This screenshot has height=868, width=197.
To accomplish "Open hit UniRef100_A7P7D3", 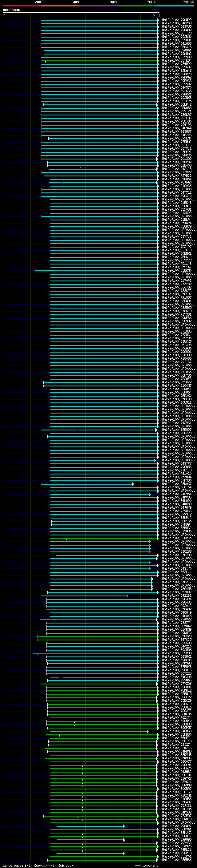I will [177, 555].
